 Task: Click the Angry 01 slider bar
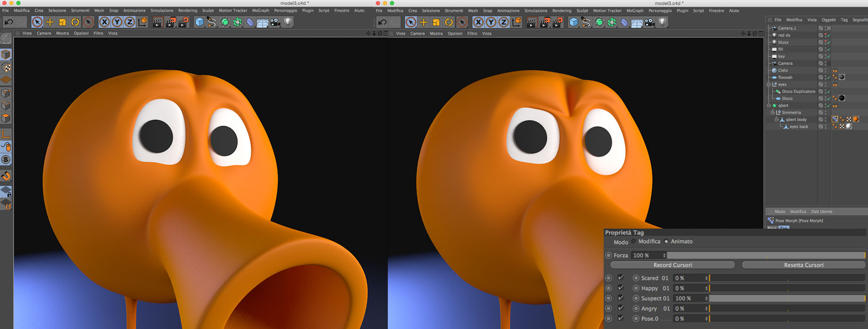click(787, 309)
